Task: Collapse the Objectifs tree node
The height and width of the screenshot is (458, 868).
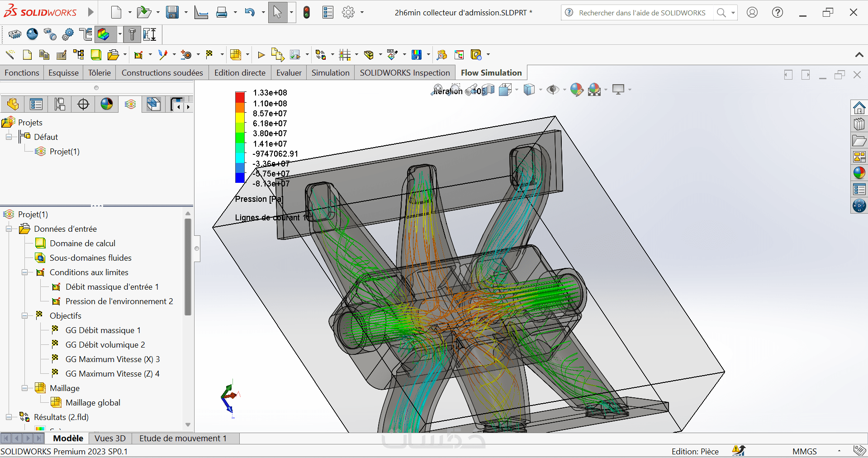Action: pos(25,316)
